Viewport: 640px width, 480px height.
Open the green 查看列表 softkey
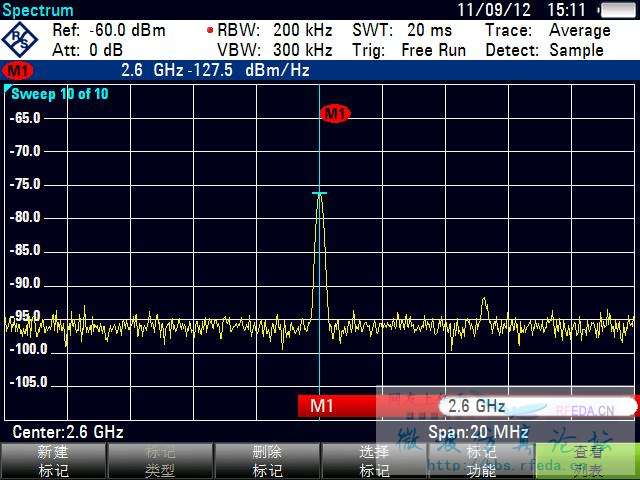tap(588, 461)
